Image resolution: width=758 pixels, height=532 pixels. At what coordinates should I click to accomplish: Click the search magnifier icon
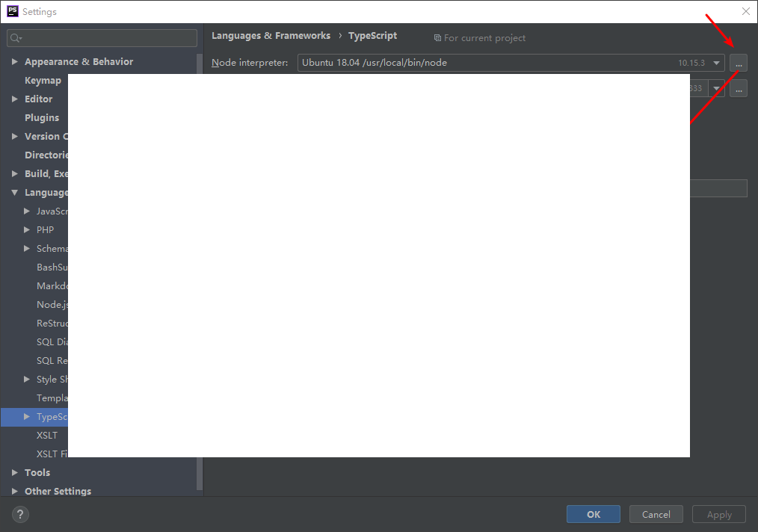[16, 38]
